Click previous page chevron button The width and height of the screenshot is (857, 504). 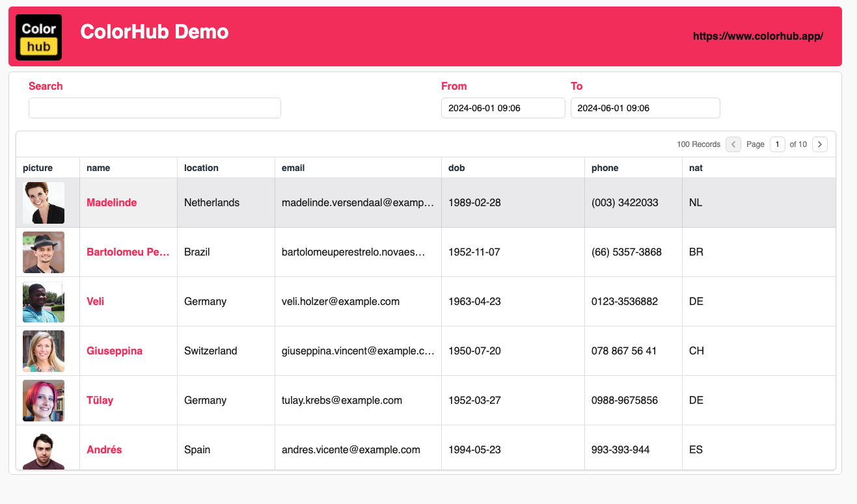[x=733, y=144]
